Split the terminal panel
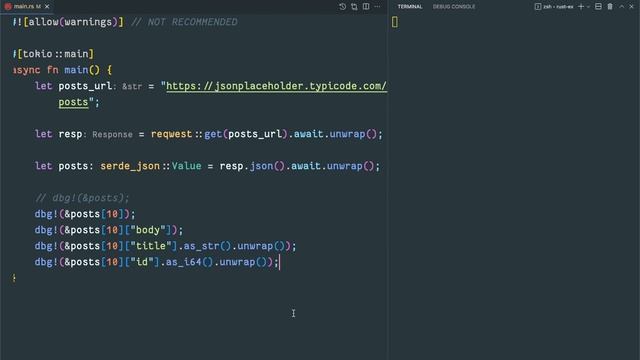Screen dimensions: 640x360 pos(598,7)
